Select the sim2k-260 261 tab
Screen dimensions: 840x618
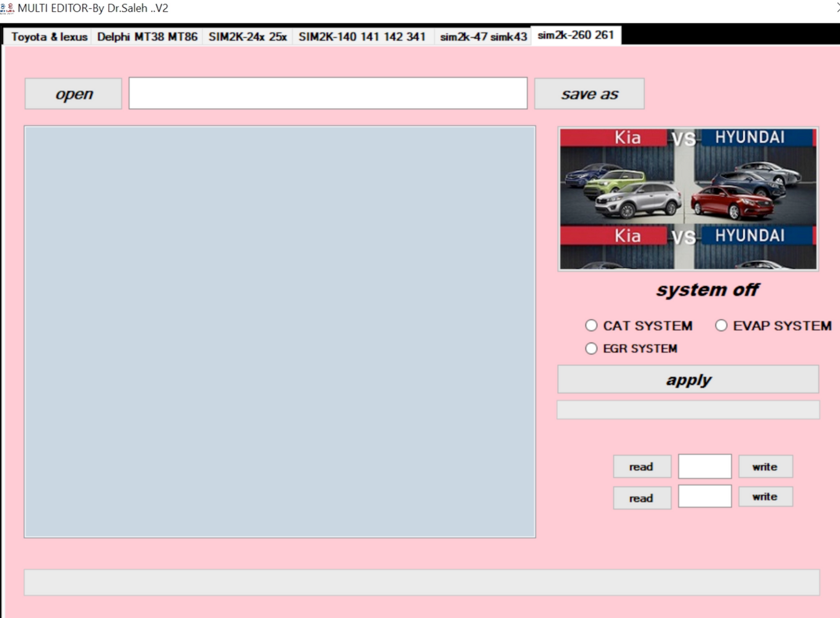coord(576,35)
